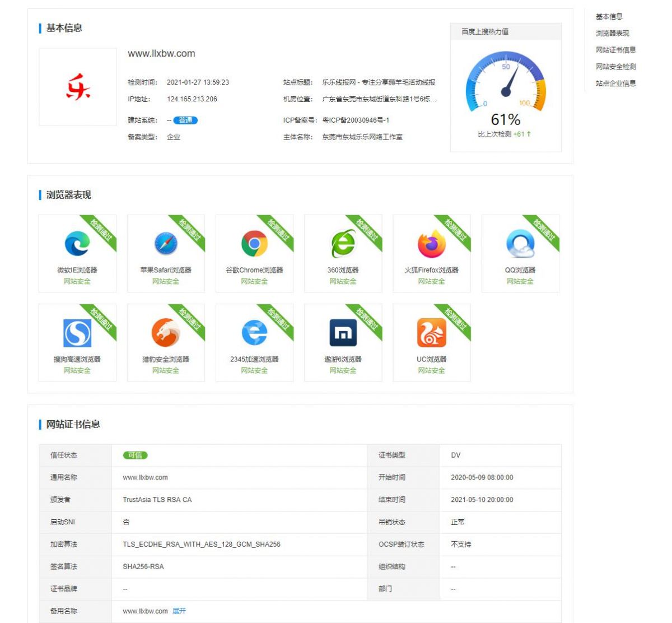Select the 360浏览器 icon

[342, 243]
